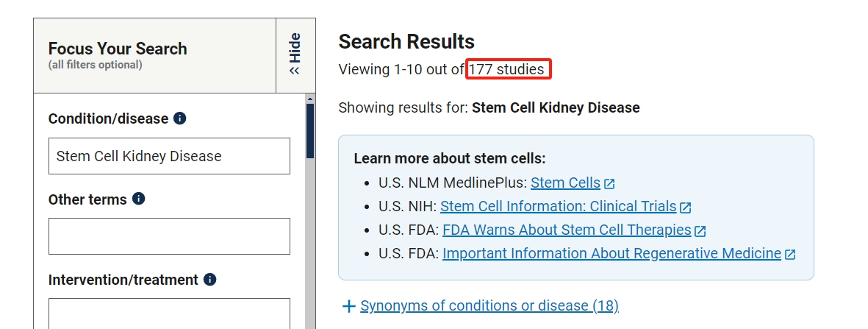Click the info icon beside Condition/disease
Image resolution: width=868 pixels, height=329 pixels.
pyautogui.click(x=180, y=118)
